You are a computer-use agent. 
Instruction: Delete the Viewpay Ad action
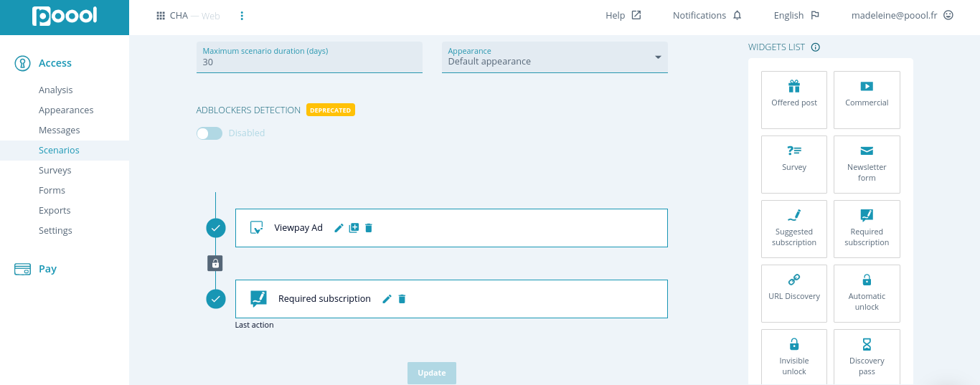pyautogui.click(x=369, y=228)
